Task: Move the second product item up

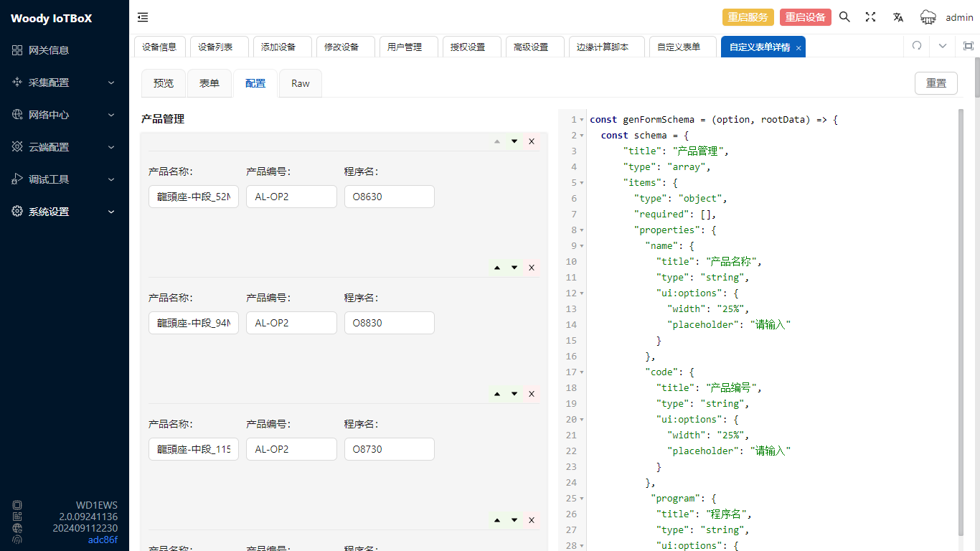Action: pyautogui.click(x=497, y=268)
